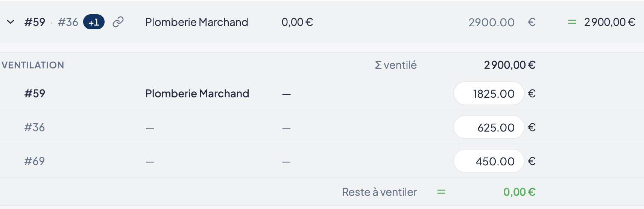Select the #69 ventilation row
This screenshot has height=209, width=644.
(x=322, y=161)
